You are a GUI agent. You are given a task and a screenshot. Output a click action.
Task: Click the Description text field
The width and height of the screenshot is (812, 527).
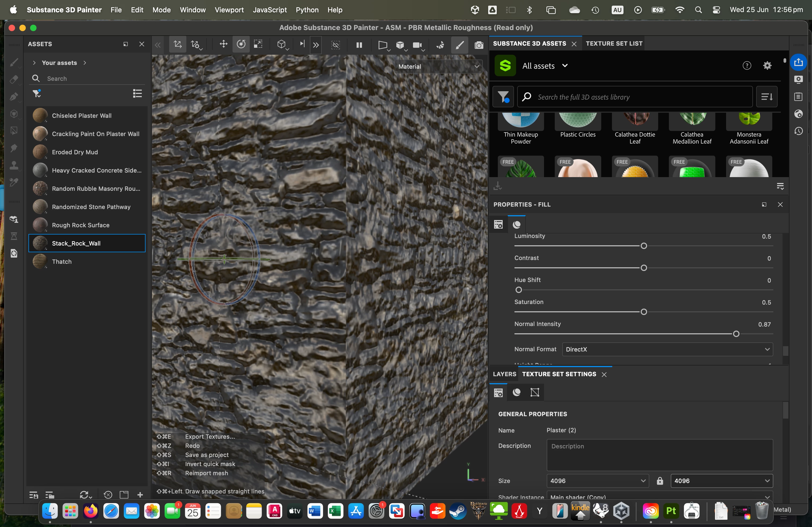click(x=659, y=455)
